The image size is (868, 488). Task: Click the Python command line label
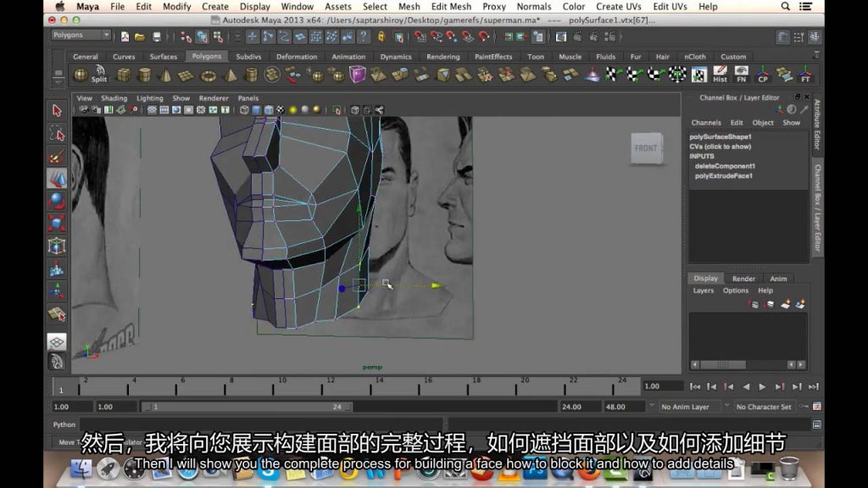click(64, 424)
